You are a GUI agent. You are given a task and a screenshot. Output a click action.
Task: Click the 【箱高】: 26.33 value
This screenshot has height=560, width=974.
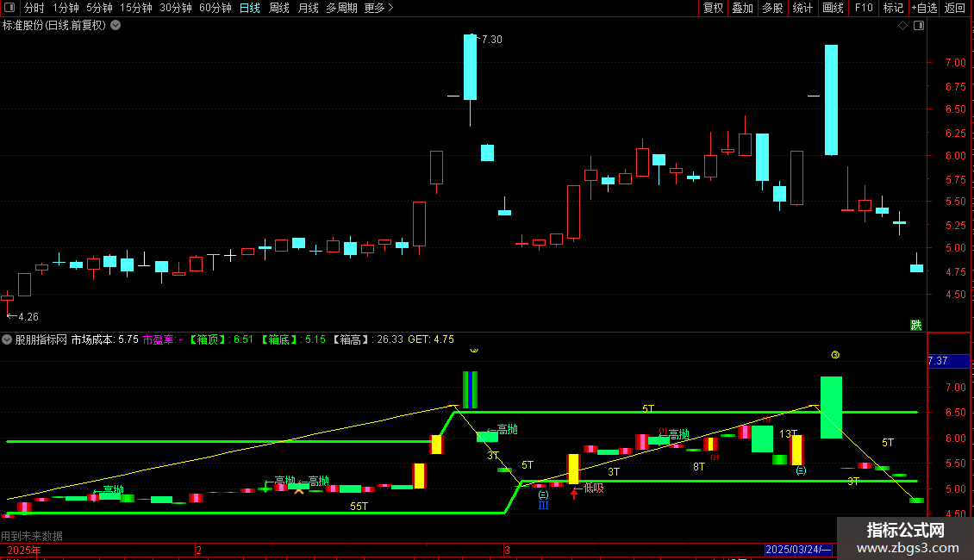(x=368, y=339)
